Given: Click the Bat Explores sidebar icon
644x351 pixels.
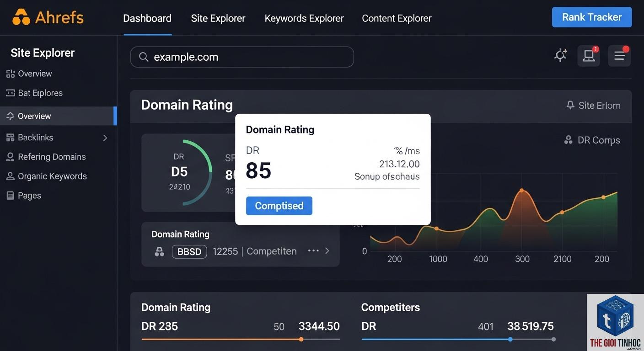Looking at the screenshot, I should tap(11, 93).
